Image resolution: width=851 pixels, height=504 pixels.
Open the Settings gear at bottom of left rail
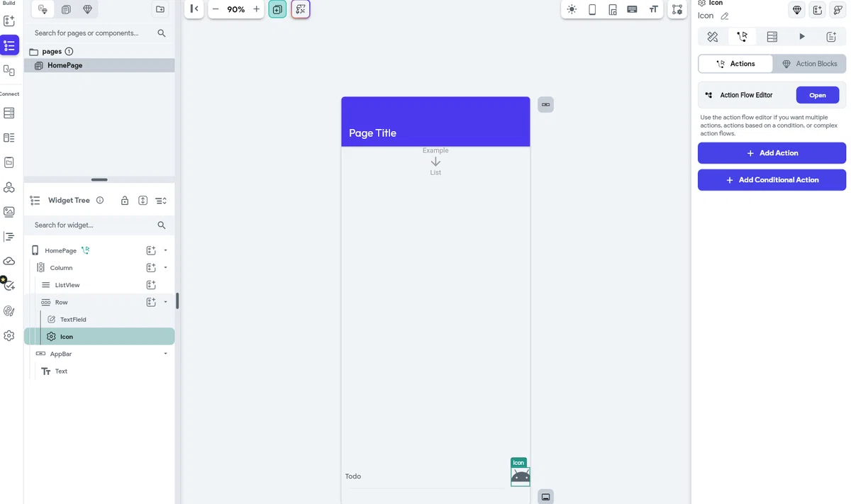9,335
